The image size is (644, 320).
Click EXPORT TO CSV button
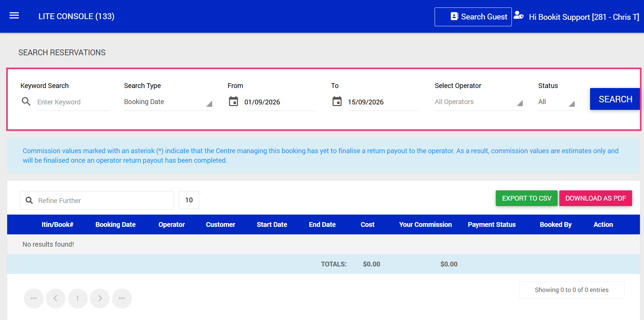[x=526, y=198]
